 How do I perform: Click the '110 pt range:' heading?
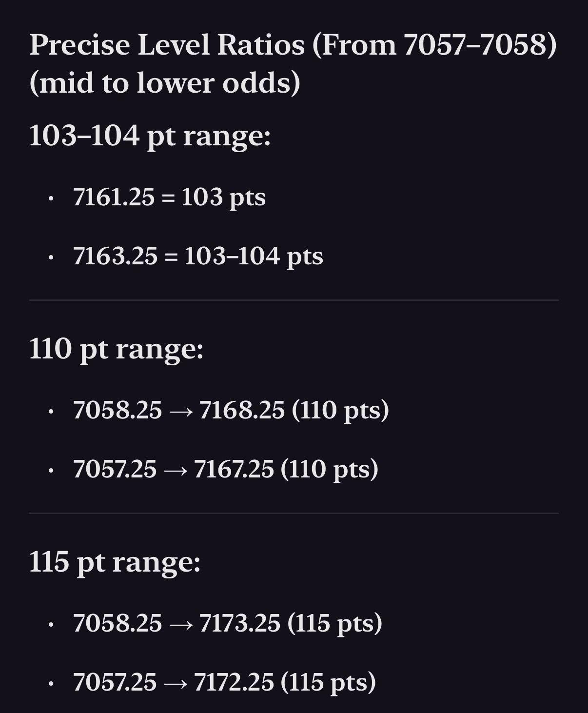pyautogui.click(x=116, y=349)
